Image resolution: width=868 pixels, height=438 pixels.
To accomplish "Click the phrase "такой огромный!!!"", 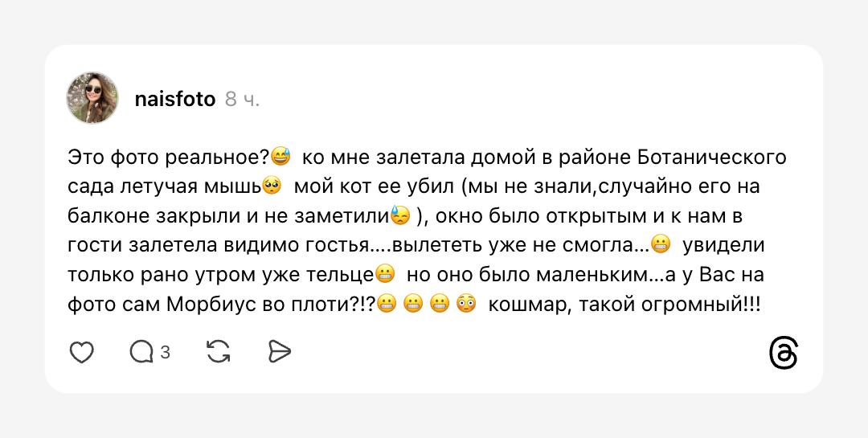I will pos(669,305).
